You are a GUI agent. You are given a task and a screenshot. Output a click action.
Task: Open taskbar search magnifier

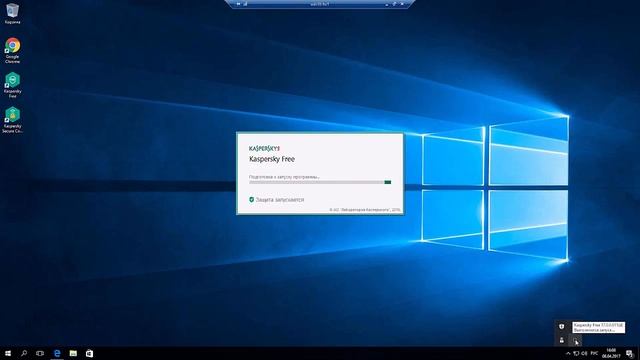tap(24, 353)
